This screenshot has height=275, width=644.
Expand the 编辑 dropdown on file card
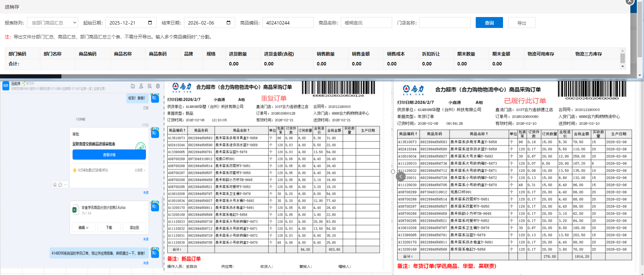coord(83,228)
